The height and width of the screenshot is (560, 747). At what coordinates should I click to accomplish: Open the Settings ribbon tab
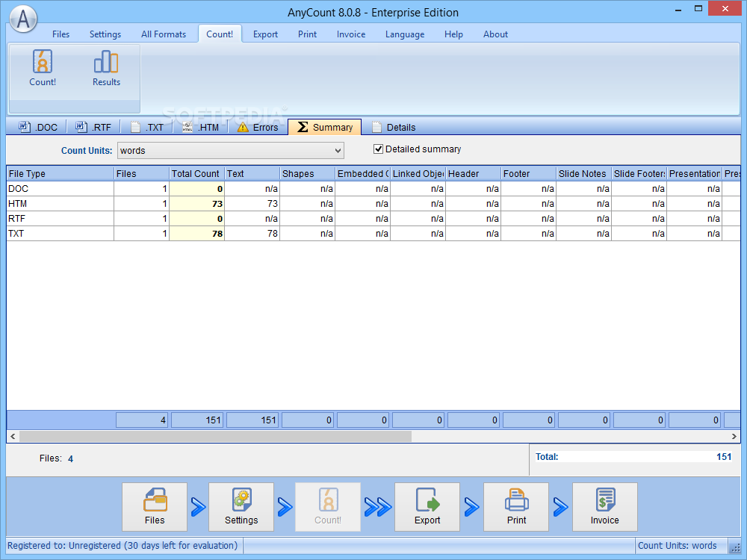coord(105,34)
